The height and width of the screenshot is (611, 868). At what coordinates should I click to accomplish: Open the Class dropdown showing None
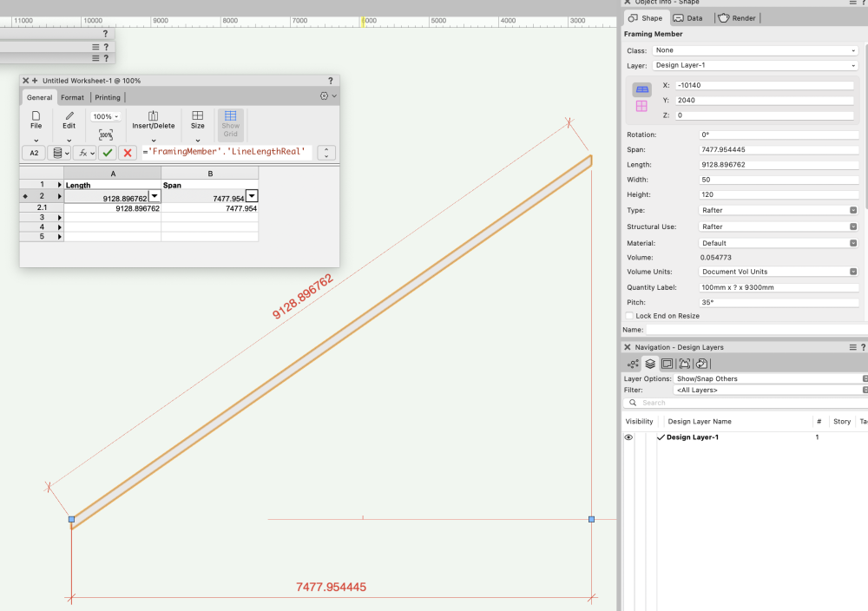(x=754, y=49)
